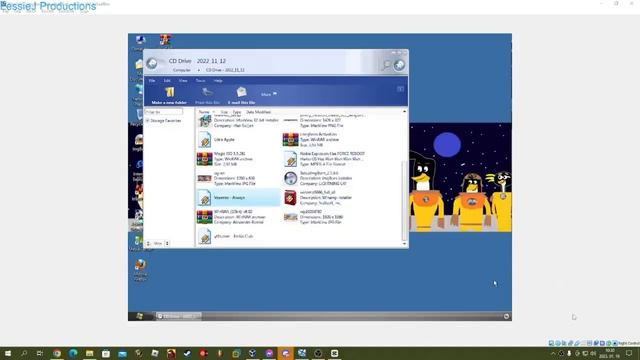Show hidden icons chevron in the host tray
The image size is (640, 360).
(x=553, y=353)
